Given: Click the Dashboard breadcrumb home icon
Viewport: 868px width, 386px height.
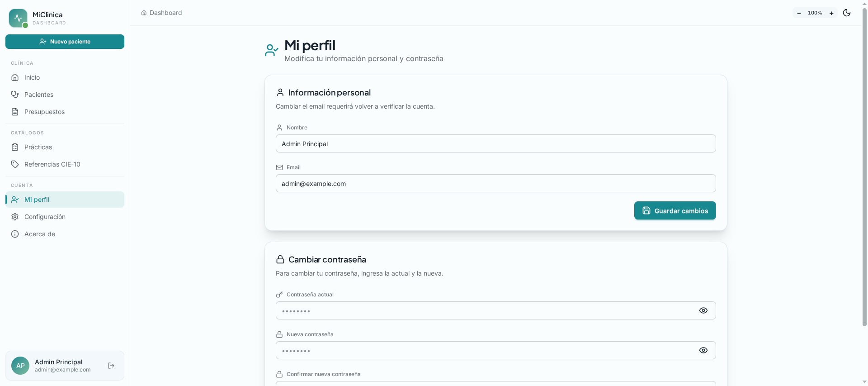Looking at the screenshot, I should (144, 13).
